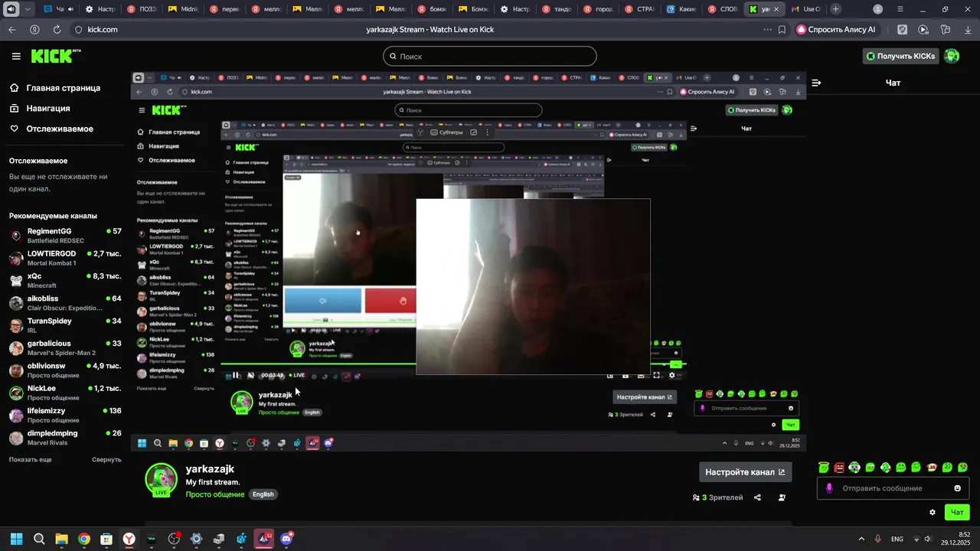Open Просто общение category link
The image size is (980, 551).
(215, 494)
